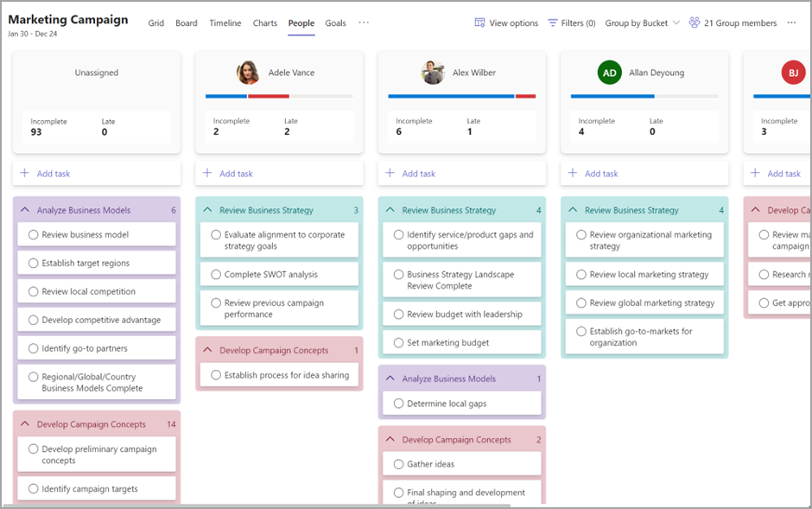Switch to the Timeline tab
This screenshot has height=509, width=812.
click(225, 23)
